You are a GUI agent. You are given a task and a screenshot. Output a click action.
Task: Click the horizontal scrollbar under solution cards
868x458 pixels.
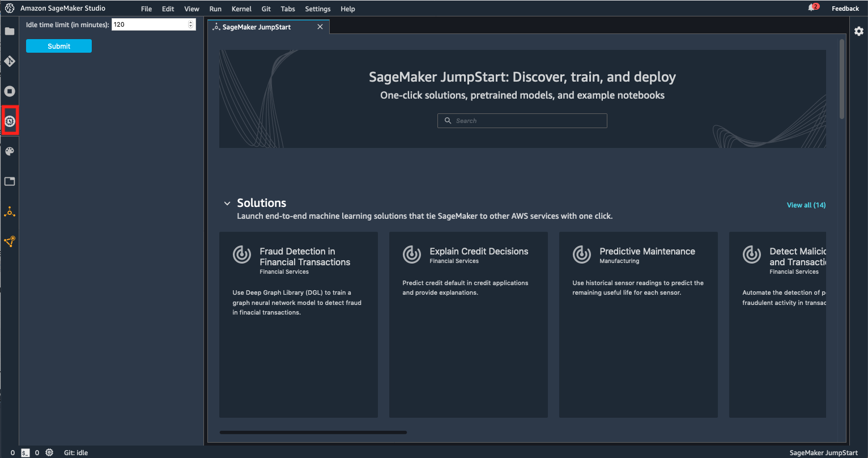313,432
